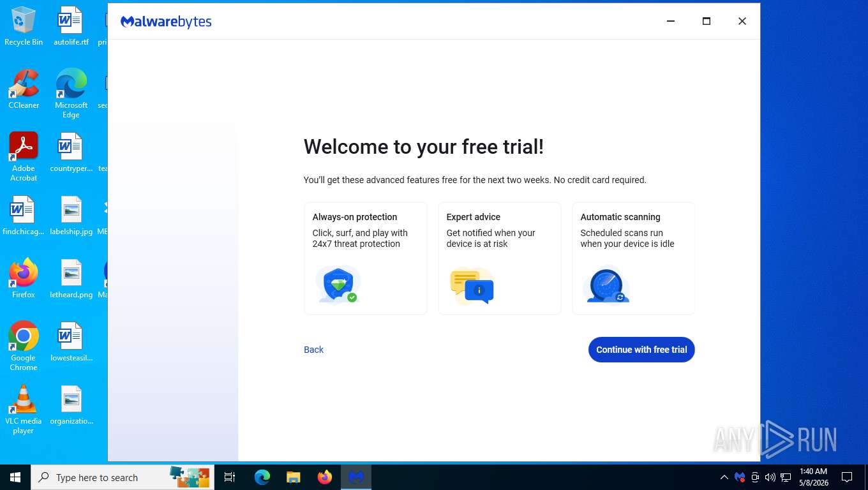Maximize the Malwarebytes window

707,21
